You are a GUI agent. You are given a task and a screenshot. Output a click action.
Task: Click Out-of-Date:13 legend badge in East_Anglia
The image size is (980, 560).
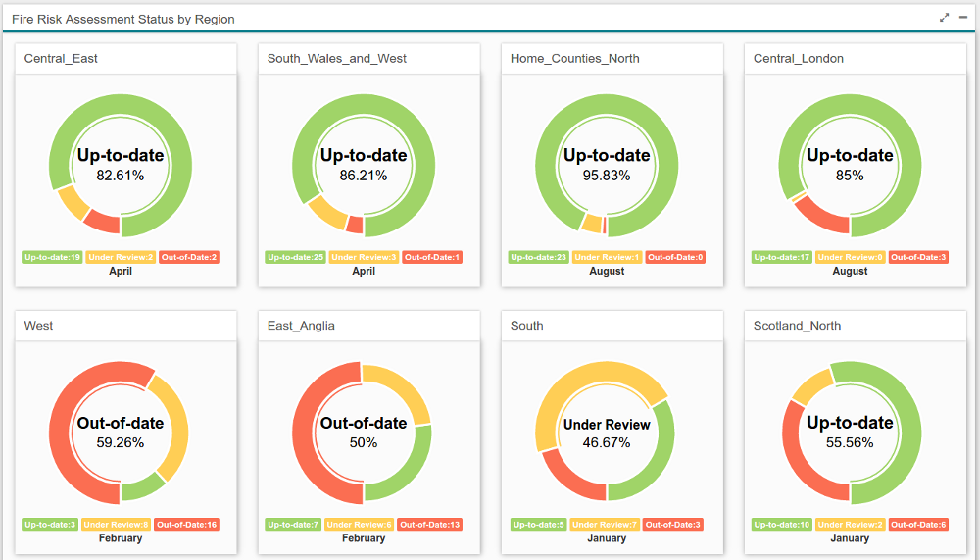(429, 525)
